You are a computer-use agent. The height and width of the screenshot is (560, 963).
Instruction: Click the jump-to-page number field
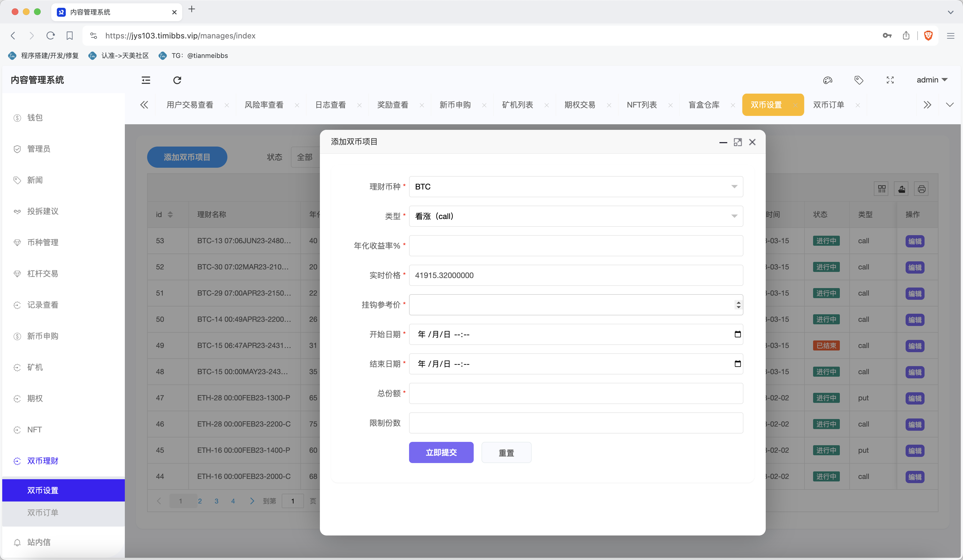293,501
